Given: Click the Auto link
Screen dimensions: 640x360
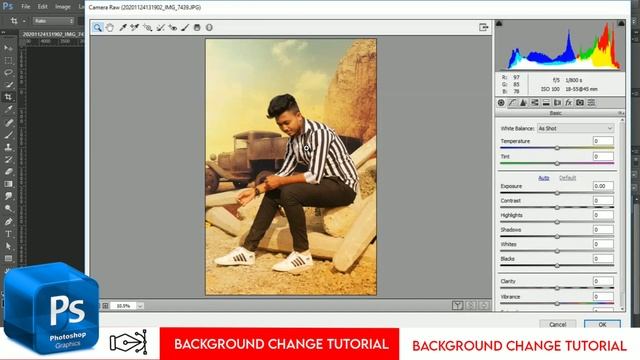Looking at the screenshot, I should coord(544,178).
